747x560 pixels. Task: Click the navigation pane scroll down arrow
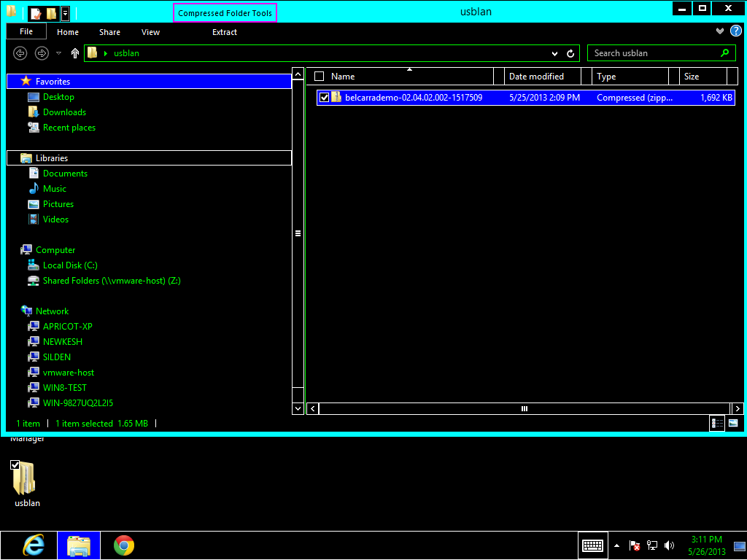point(298,408)
